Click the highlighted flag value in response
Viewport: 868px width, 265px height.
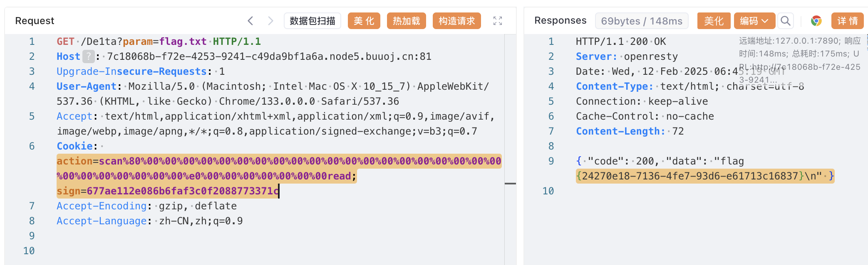pos(690,176)
